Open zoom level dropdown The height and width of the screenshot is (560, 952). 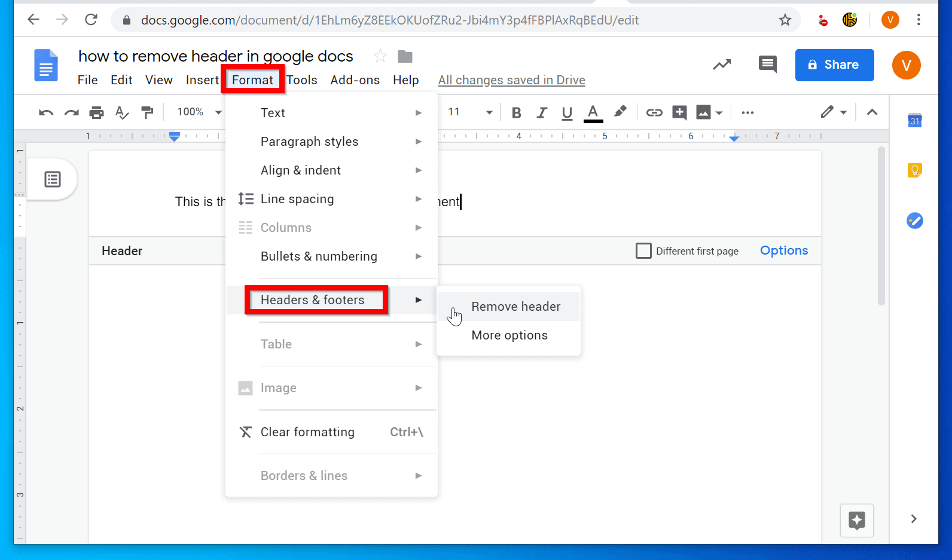pyautogui.click(x=200, y=112)
